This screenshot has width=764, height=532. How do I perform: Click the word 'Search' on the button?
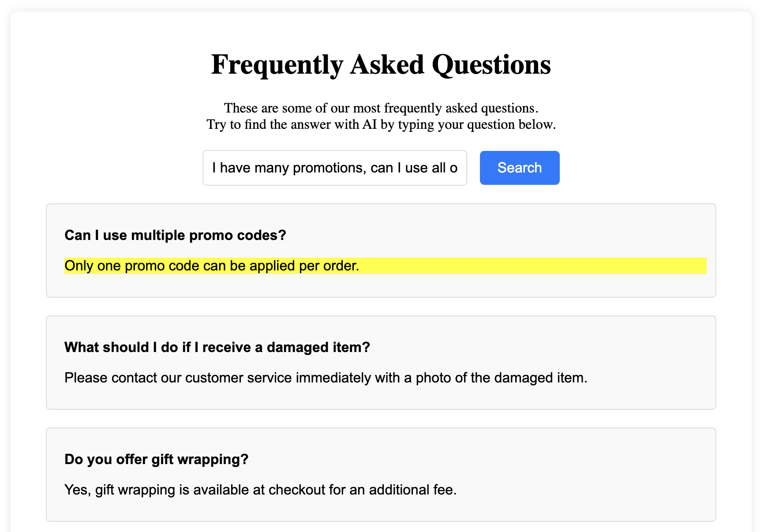coord(520,168)
